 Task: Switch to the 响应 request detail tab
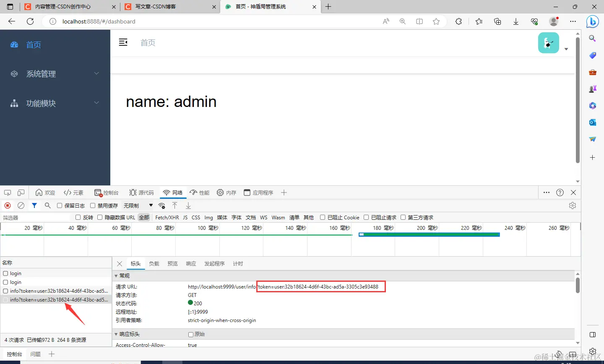pyautogui.click(x=191, y=264)
